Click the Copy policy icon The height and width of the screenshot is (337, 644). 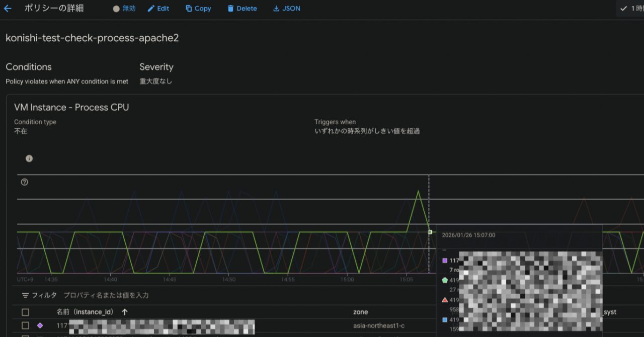[x=189, y=9]
